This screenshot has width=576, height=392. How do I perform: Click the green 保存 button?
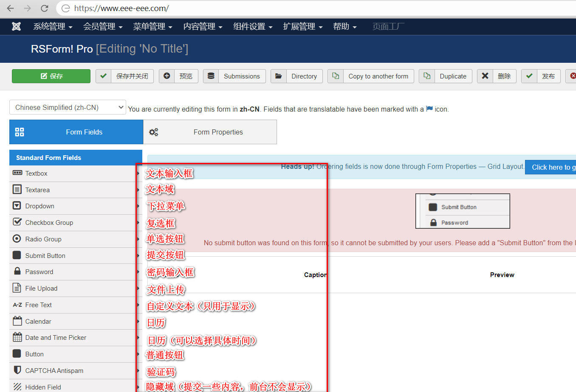(51, 76)
